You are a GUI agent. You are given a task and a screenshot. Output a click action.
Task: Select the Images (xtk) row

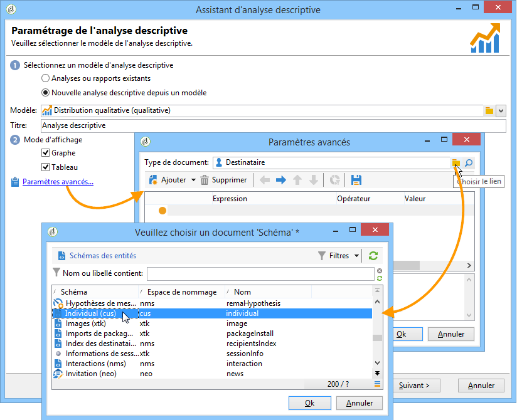point(212,323)
